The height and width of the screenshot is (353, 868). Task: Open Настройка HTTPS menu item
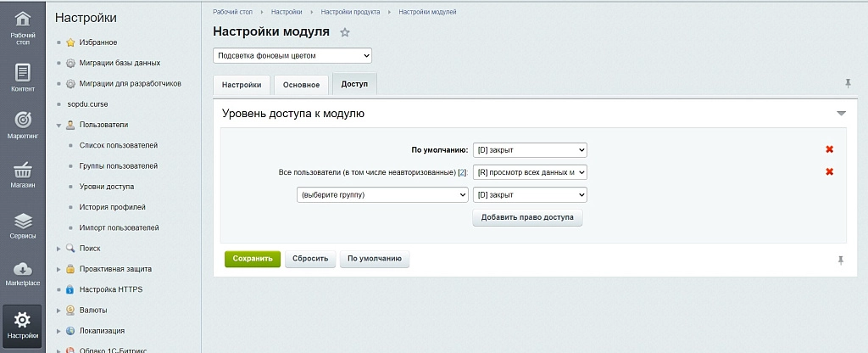(111, 289)
